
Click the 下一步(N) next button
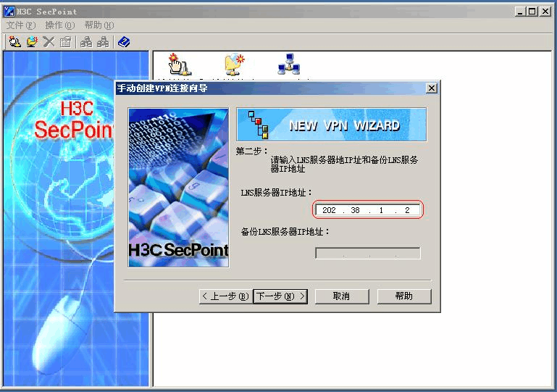[x=280, y=296]
